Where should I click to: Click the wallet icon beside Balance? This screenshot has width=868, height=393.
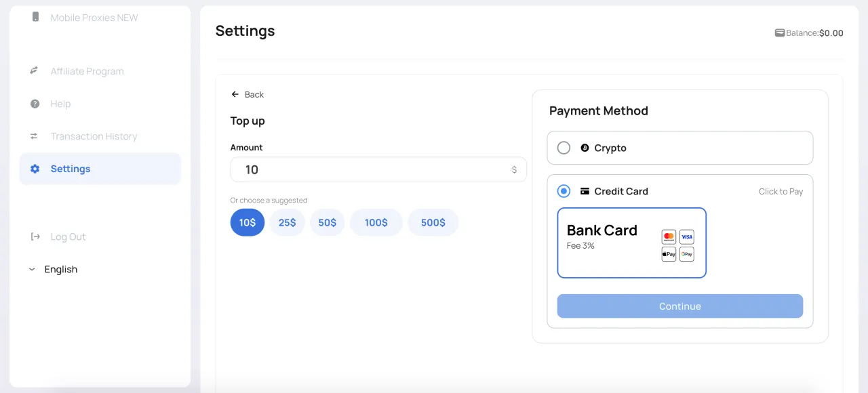[780, 33]
